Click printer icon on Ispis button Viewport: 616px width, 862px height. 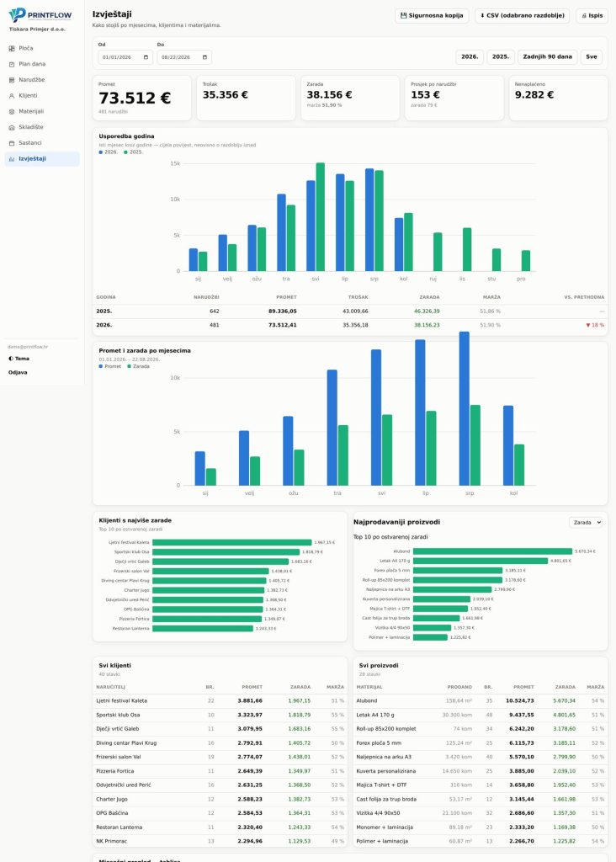584,16
